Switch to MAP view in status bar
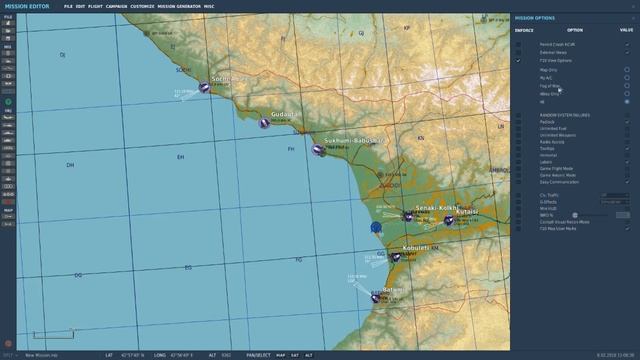640x360 pixels. click(281, 356)
